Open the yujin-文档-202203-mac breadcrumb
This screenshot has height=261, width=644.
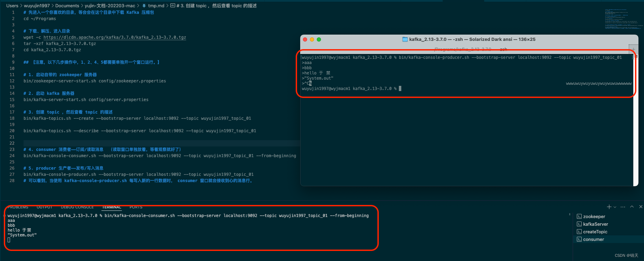coord(110,6)
